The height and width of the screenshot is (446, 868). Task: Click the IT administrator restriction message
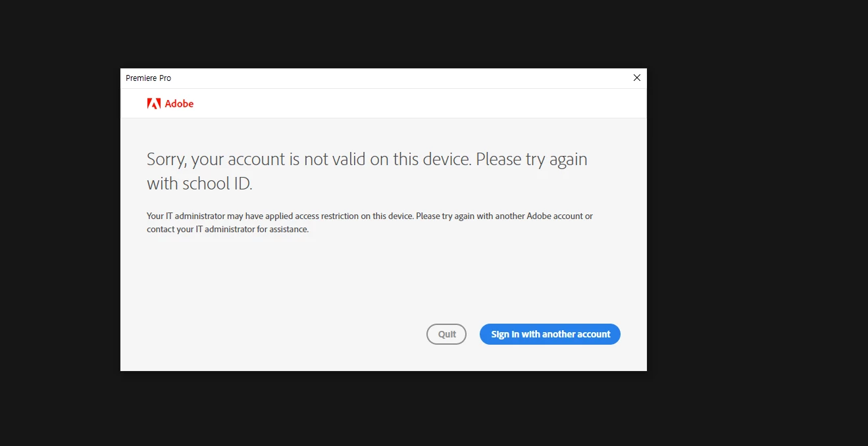tap(370, 222)
